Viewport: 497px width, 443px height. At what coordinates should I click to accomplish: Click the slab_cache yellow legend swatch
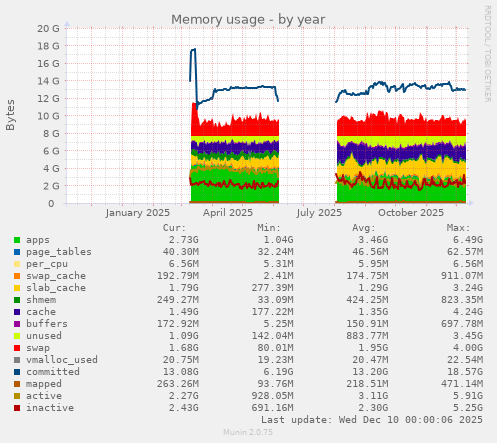click(x=17, y=288)
